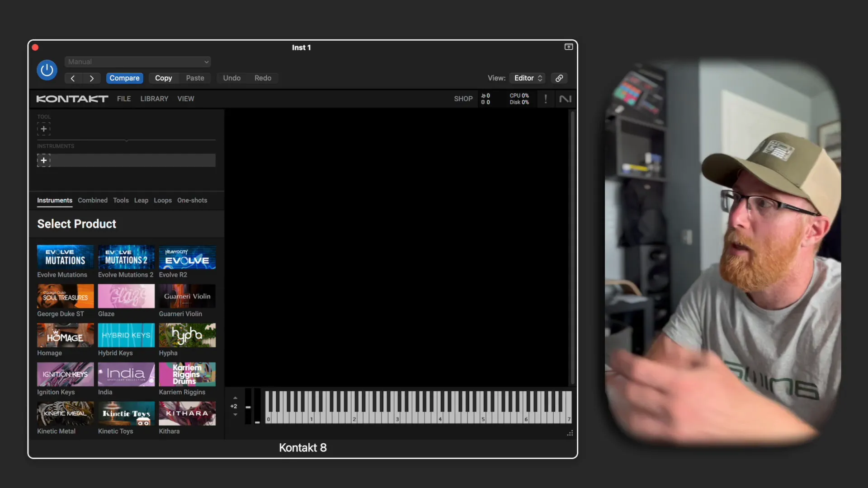Click the exclamation alert icon
Screen dimensions: 868x488
(546, 99)
